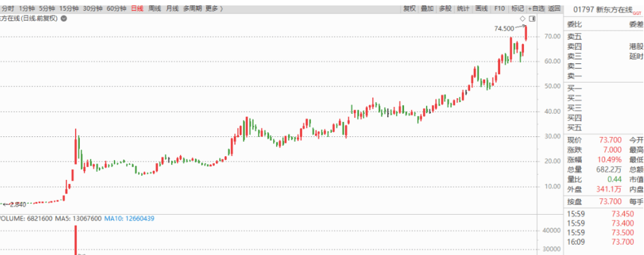The height and width of the screenshot is (255, 644).
Task: Click the 标记 mark button
Action: click(x=517, y=8)
